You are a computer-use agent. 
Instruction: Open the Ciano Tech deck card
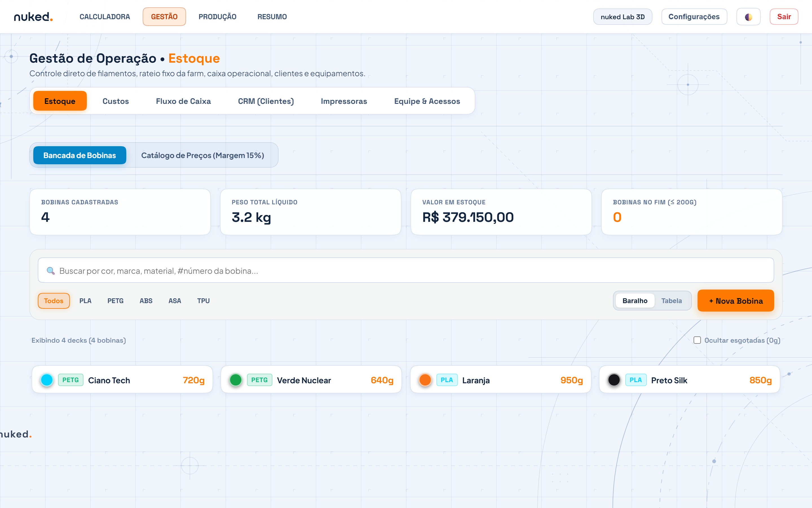[x=122, y=380]
